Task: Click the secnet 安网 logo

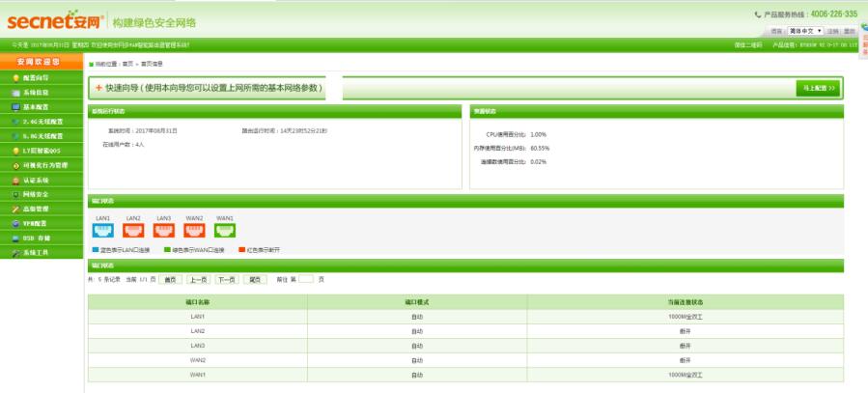Action: tap(55, 20)
